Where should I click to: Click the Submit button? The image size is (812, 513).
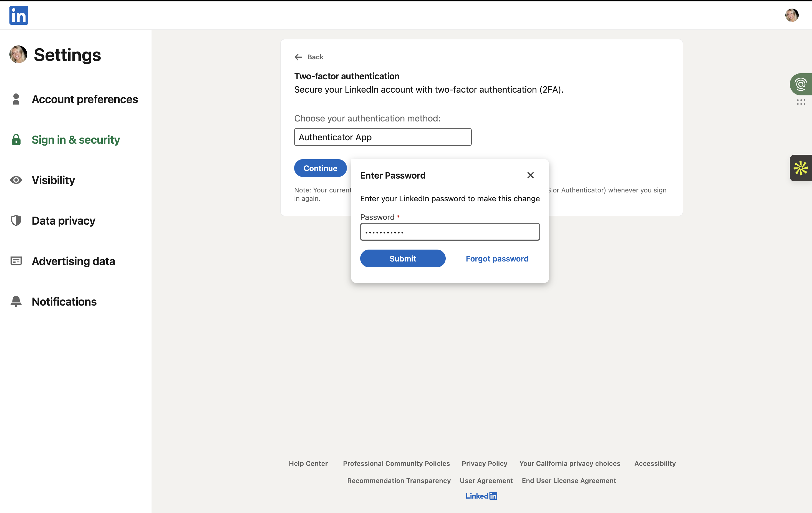coord(403,258)
